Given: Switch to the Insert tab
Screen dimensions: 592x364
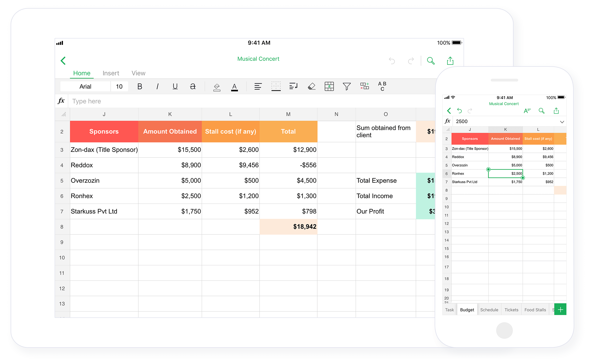Looking at the screenshot, I should (111, 73).
